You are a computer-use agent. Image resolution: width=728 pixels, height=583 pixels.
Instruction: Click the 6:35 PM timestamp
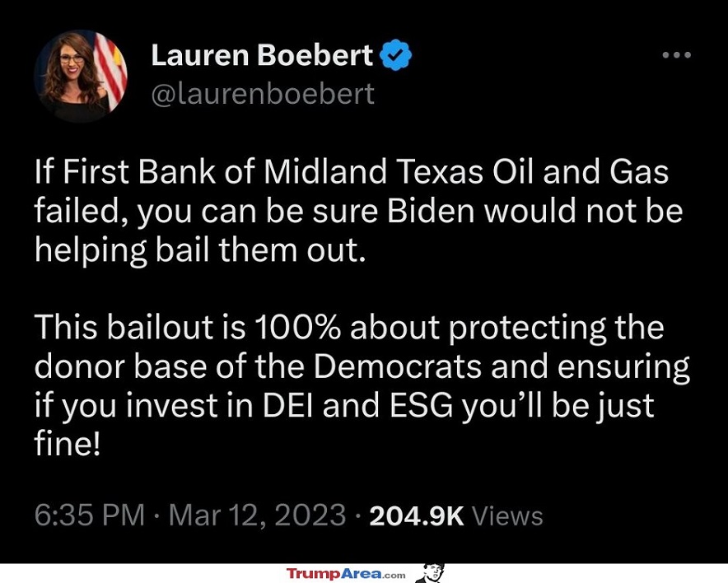click(x=91, y=515)
